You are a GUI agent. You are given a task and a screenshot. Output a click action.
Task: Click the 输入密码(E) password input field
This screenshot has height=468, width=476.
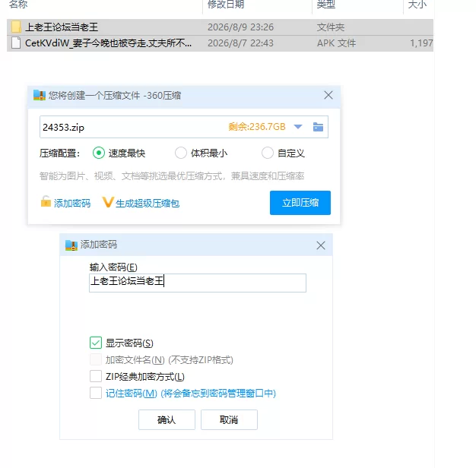[x=198, y=283]
